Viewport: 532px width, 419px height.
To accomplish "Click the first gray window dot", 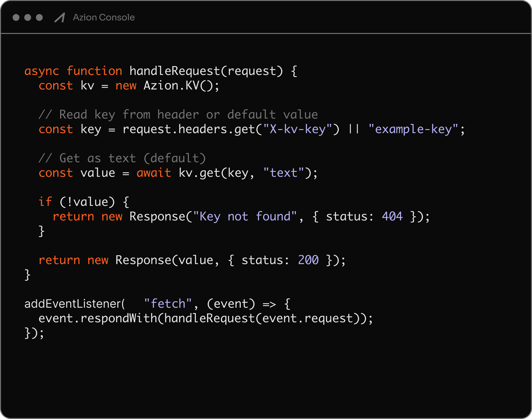I will tap(16, 17).
